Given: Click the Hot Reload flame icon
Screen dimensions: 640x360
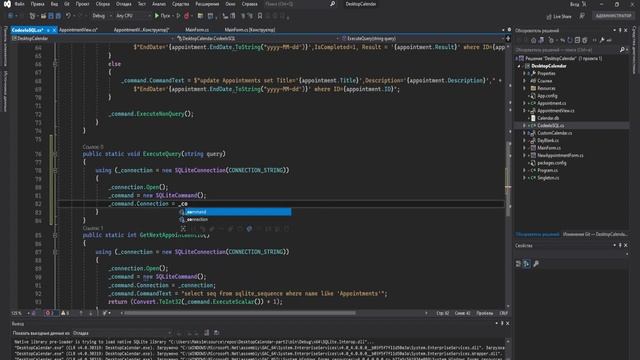Looking at the screenshot, I should click(x=187, y=16).
